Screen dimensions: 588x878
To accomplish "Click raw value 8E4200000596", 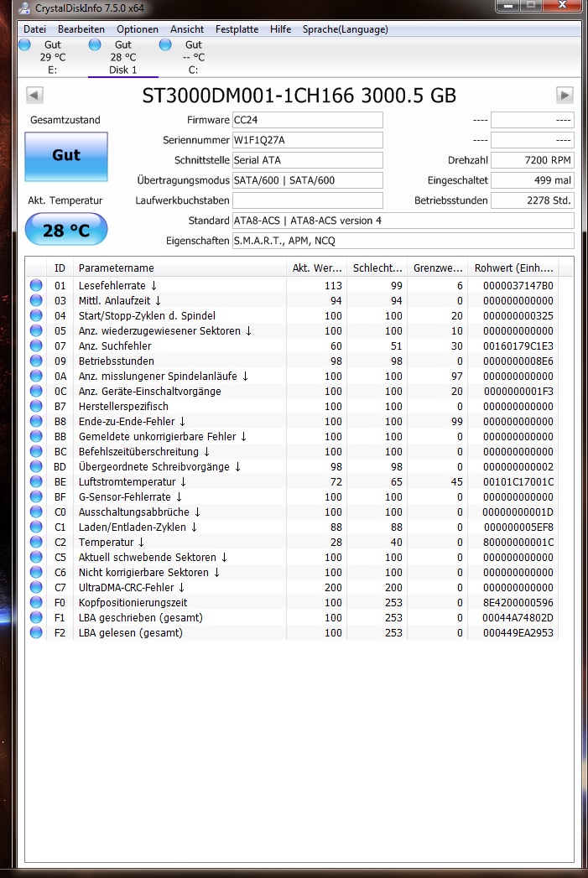I will pyautogui.click(x=518, y=603).
